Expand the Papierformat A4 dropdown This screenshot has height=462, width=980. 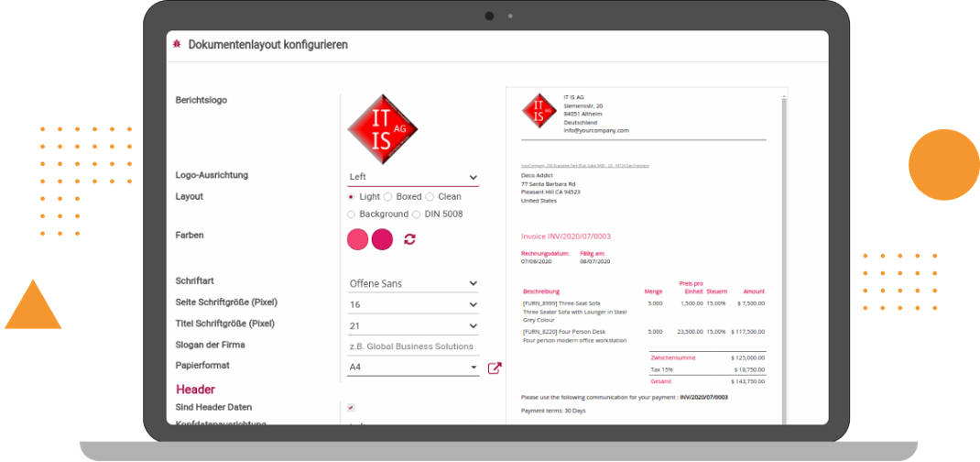point(413,368)
